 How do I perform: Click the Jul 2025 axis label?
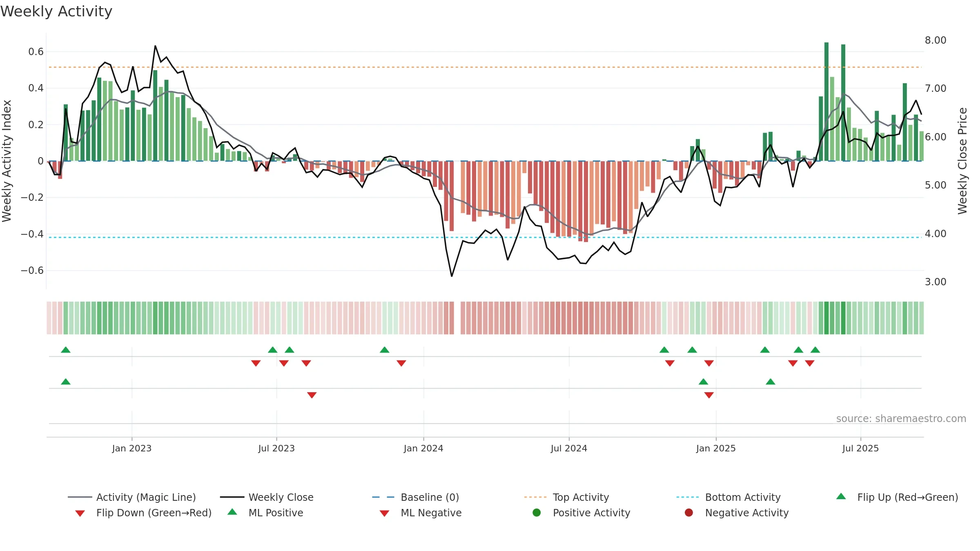[860, 448]
